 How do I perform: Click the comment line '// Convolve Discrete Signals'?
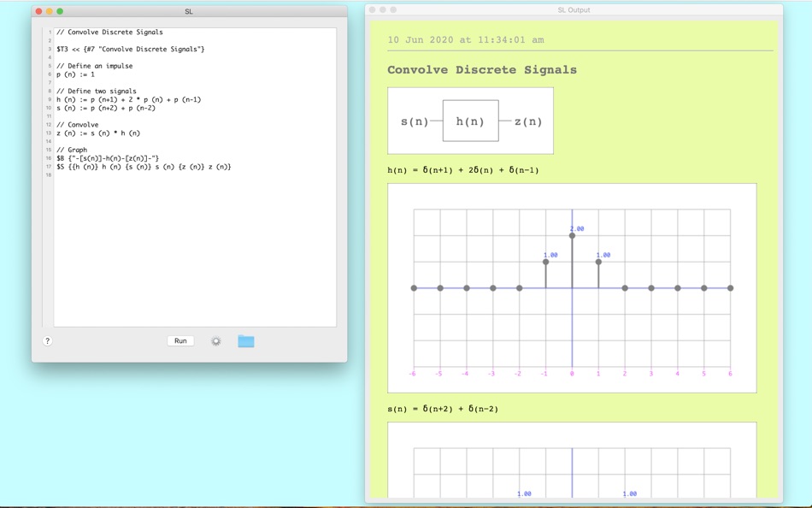pos(109,32)
